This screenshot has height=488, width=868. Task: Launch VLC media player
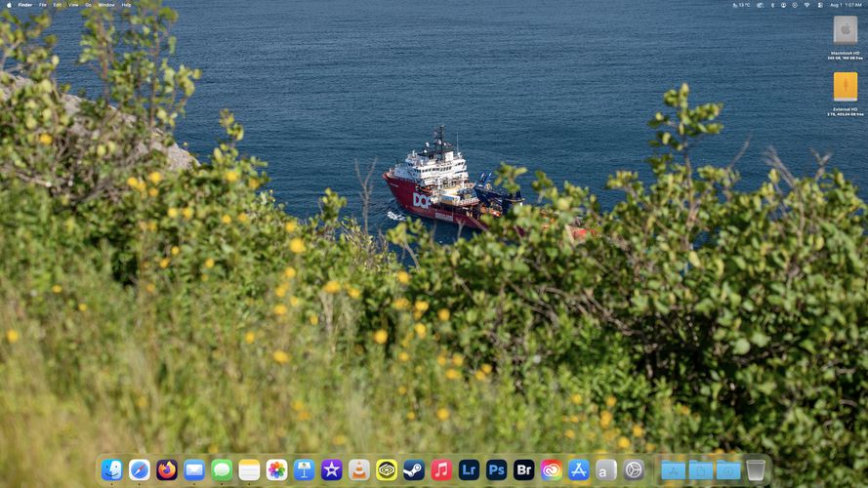pos(358,470)
